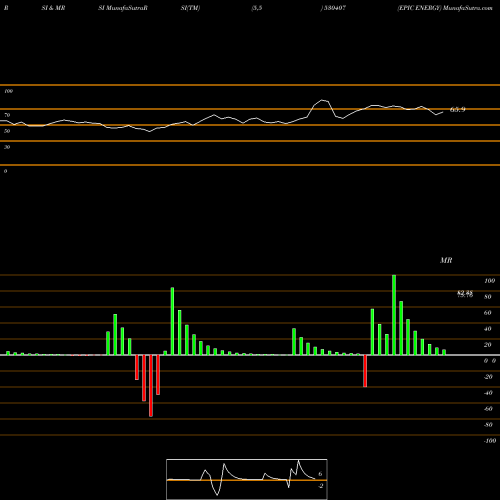Viewport: 500px width, 500px height.
Task: Click the MR axis label -60
Action: coord(488,409)
